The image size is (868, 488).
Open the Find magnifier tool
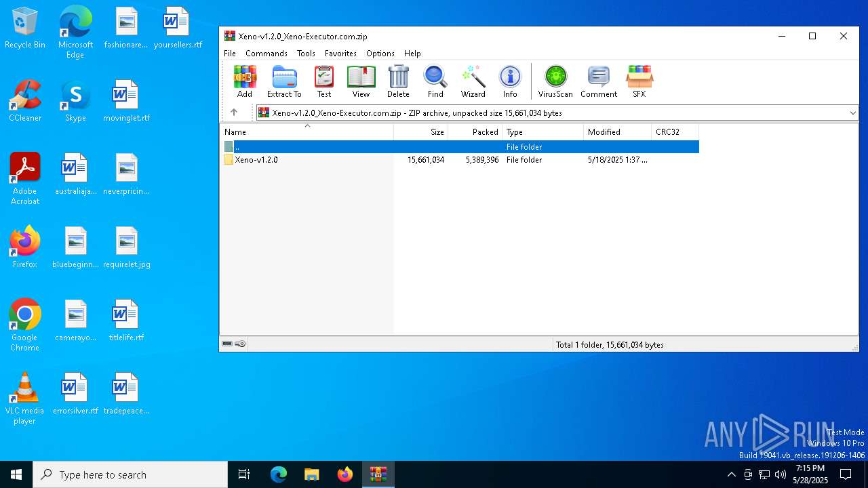(435, 81)
